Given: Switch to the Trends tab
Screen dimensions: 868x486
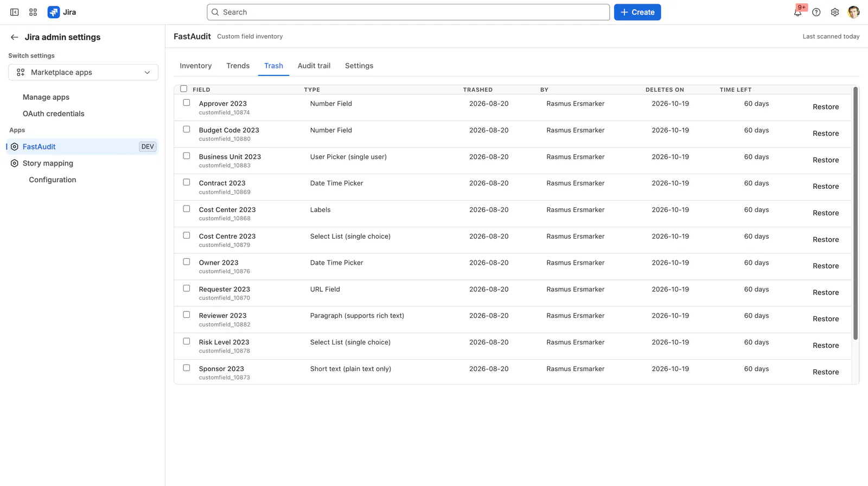Looking at the screenshot, I should (238, 66).
